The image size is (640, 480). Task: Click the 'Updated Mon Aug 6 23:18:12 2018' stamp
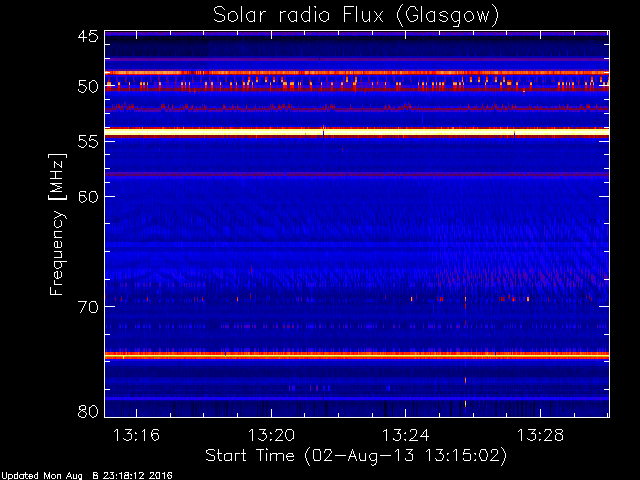87,476
